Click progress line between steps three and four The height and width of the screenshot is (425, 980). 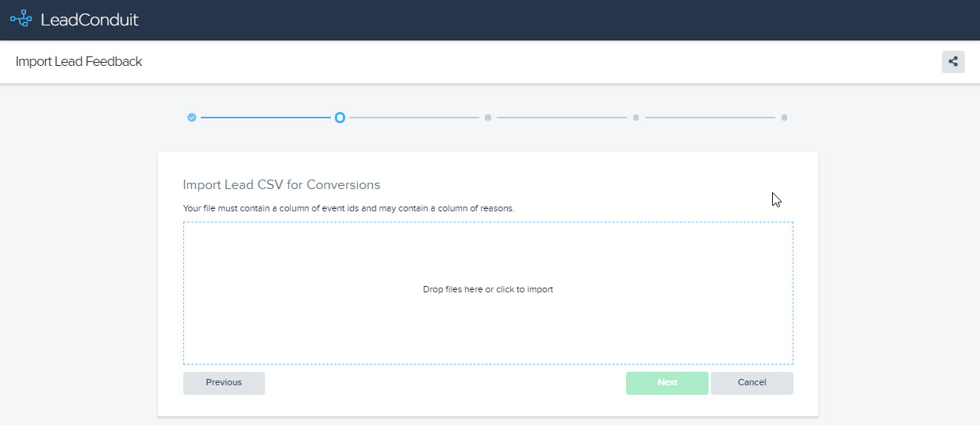(562, 118)
